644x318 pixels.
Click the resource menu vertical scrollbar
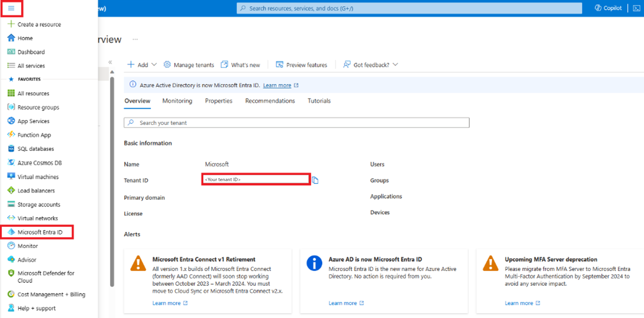[x=112, y=181]
